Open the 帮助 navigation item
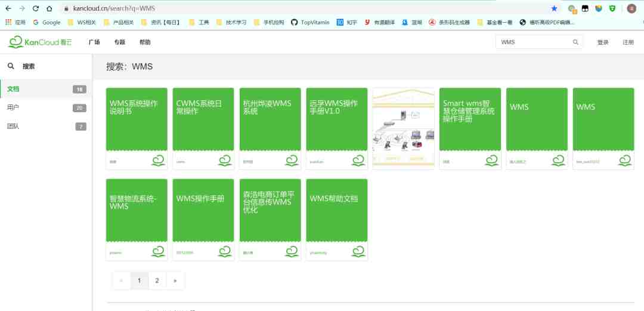Screen dimensions: 644x311 coord(145,42)
